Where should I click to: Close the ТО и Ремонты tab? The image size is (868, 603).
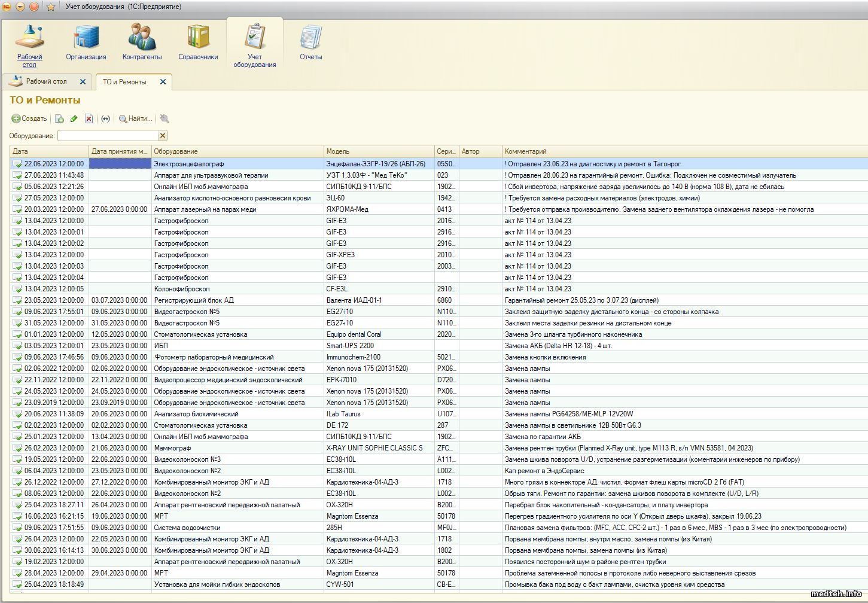tap(163, 82)
